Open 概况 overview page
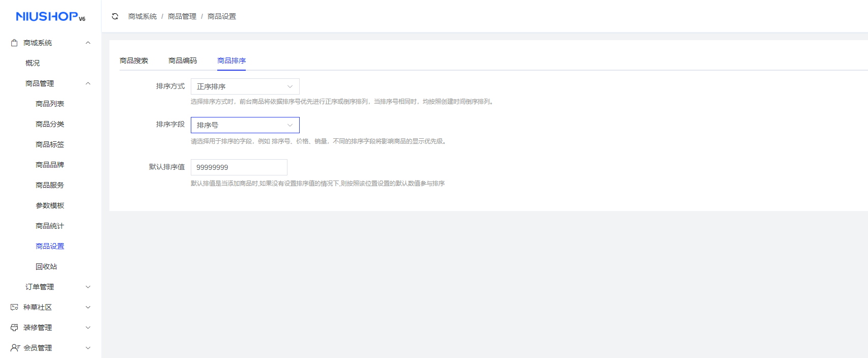This screenshot has height=358, width=868. coord(33,63)
